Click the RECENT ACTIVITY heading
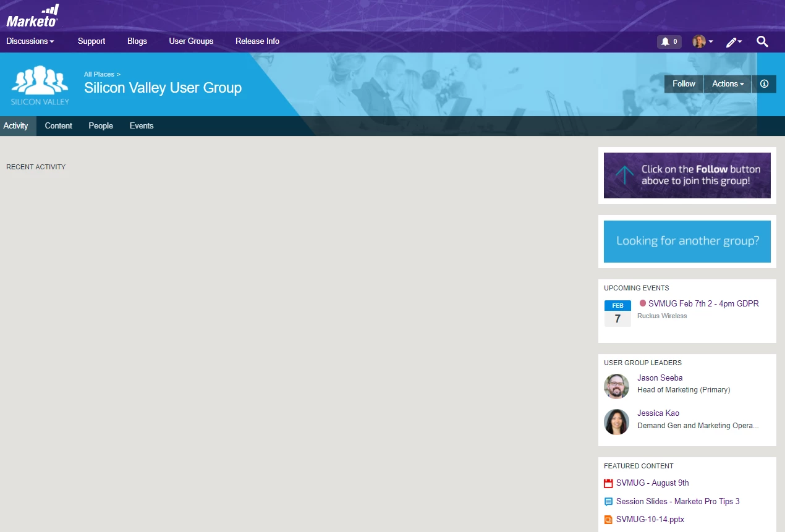The height and width of the screenshot is (532, 785). click(x=36, y=167)
